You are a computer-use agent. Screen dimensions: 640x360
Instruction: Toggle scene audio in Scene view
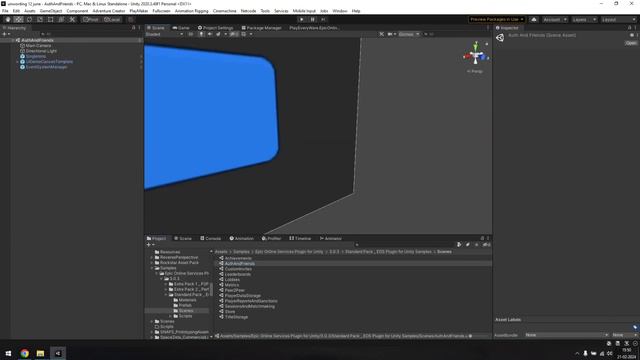(210, 34)
